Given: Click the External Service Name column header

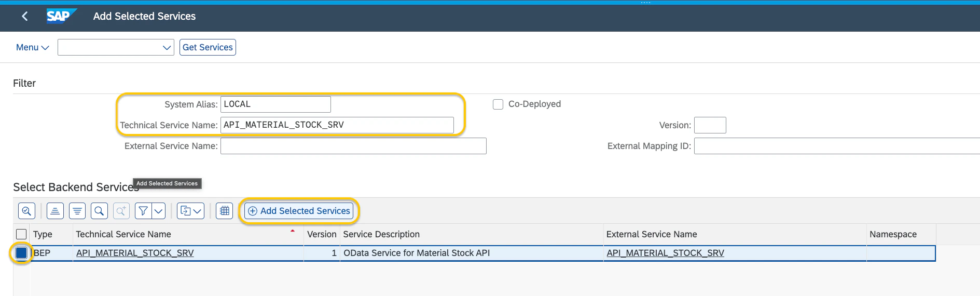Looking at the screenshot, I should [735, 234].
